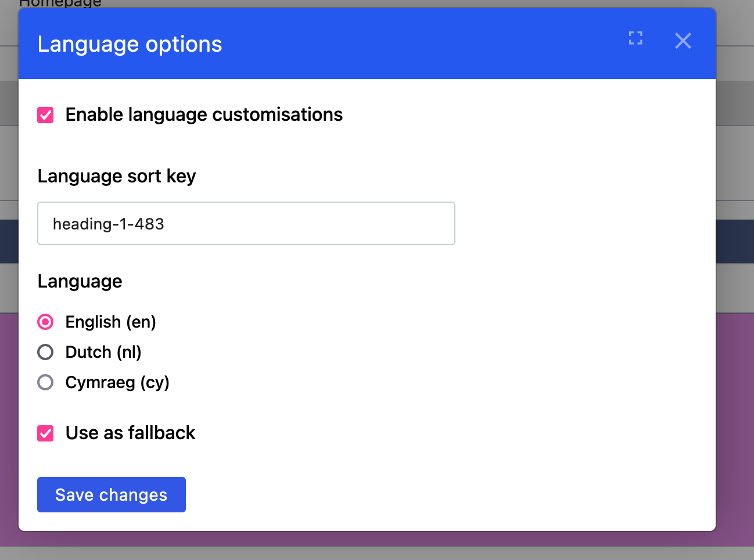Click the 'Language sort key' field label
The width and height of the screenshot is (754, 560).
pyautogui.click(x=117, y=176)
